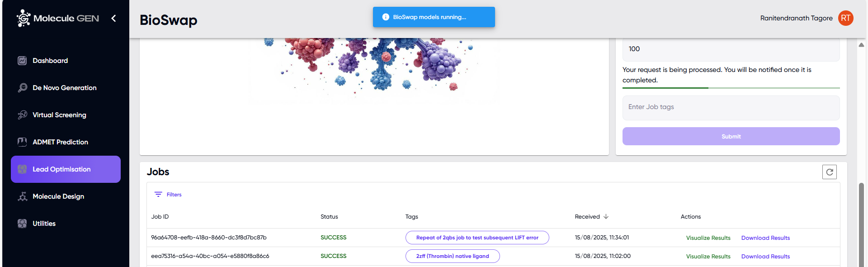Image resolution: width=868 pixels, height=267 pixels.
Task: Click the Submit button
Action: coord(731,136)
